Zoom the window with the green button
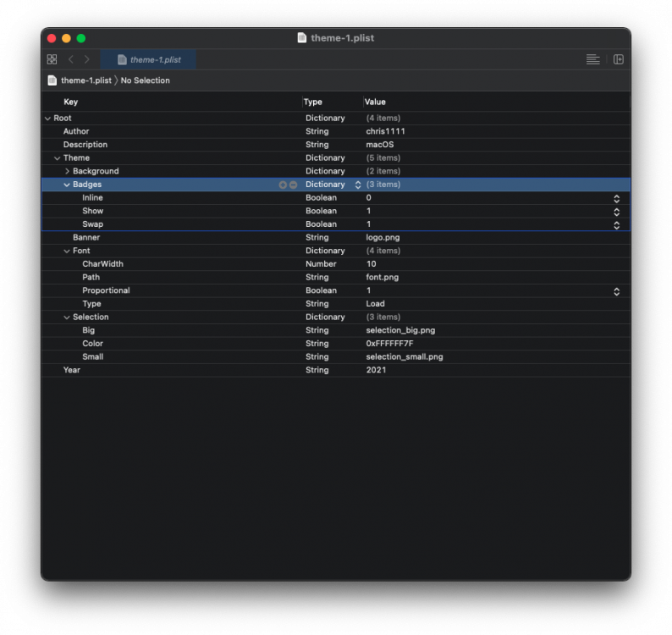 coord(81,38)
